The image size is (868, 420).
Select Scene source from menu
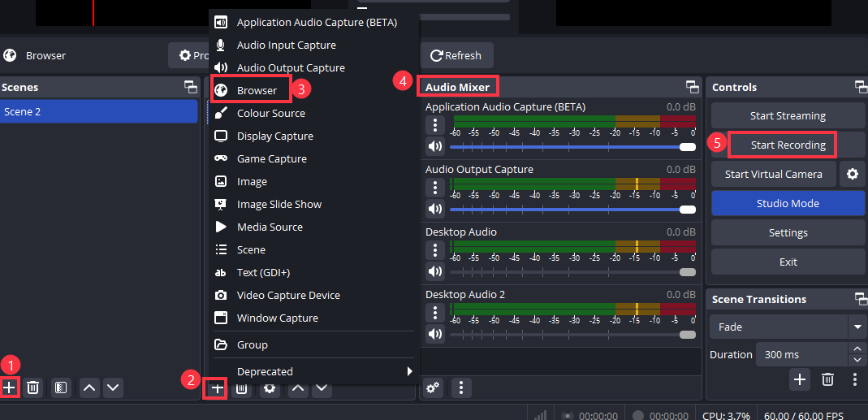pos(314,249)
